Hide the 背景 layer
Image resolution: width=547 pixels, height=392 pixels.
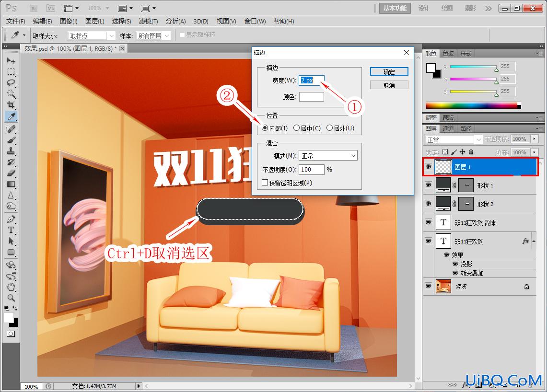[428, 286]
